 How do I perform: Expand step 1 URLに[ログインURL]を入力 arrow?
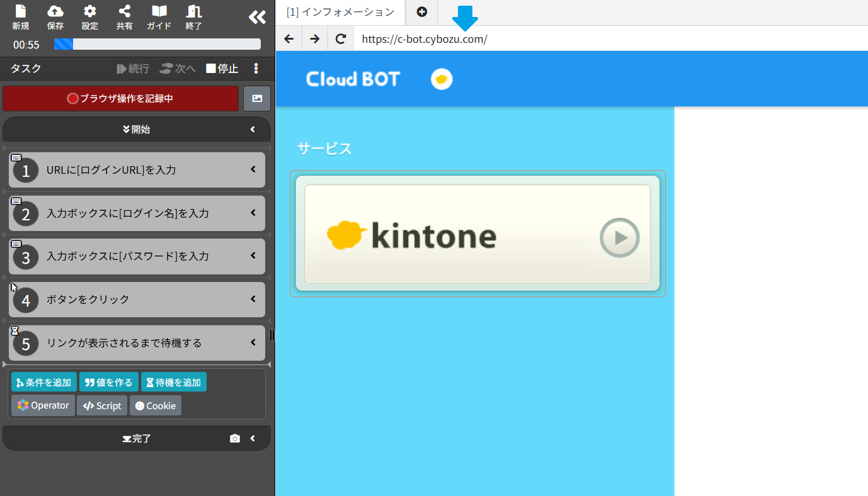[253, 169]
